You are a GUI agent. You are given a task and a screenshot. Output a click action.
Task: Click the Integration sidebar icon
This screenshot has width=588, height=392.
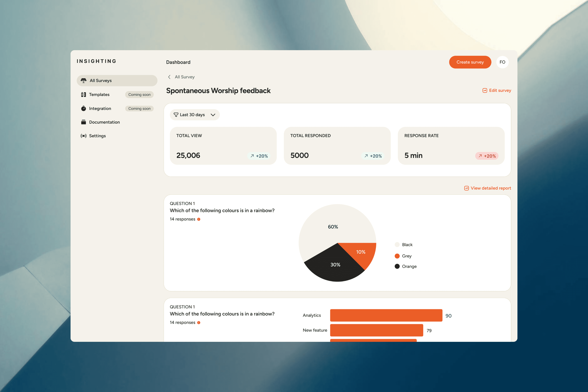[83, 108]
